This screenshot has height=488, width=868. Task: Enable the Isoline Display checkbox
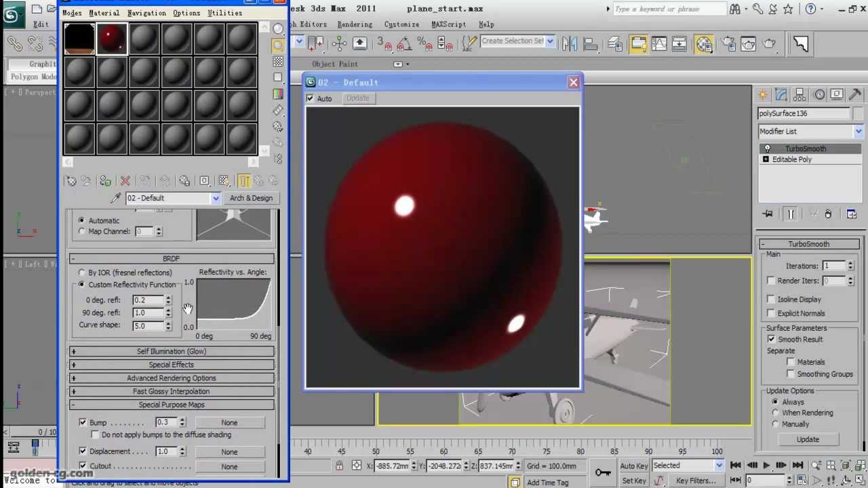click(771, 299)
